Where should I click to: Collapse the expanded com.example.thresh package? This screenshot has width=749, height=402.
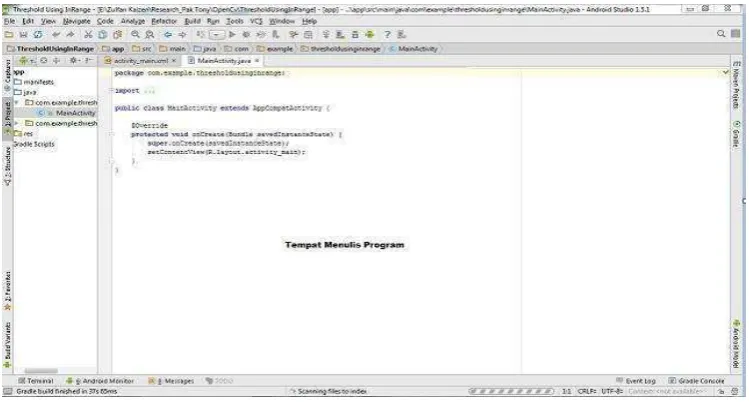click(x=17, y=103)
